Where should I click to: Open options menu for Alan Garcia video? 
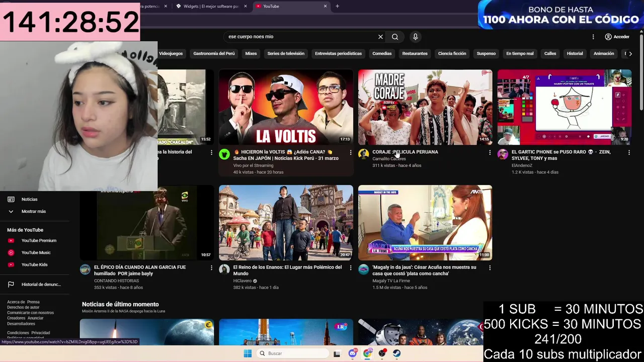click(211, 268)
